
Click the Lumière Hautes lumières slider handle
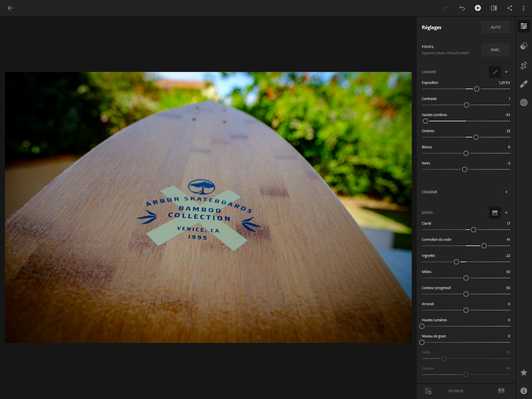(x=425, y=121)
